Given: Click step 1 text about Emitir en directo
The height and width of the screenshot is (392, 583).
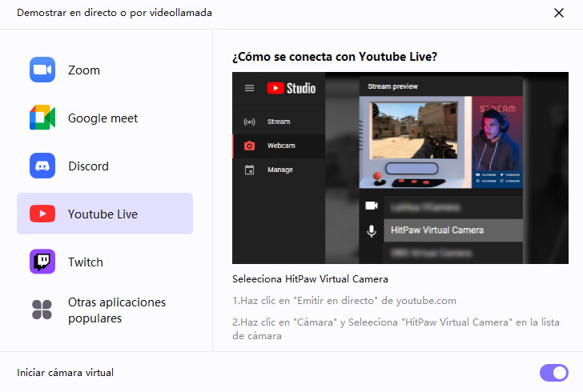Looking at the screenshot, I should click(x=344, y=301).
